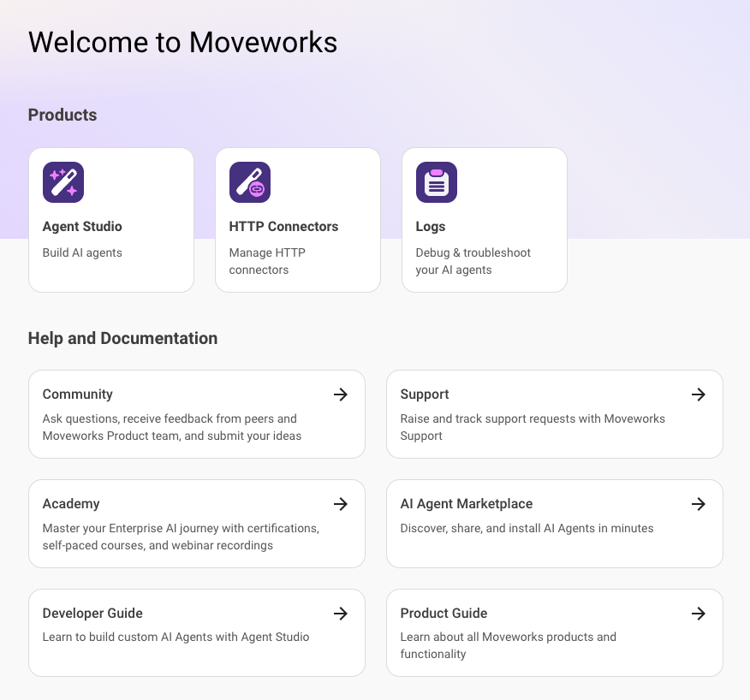Click 'Raise and track support requests' text
The width and height of the screenshot is (750, 700).
(533, 428)
